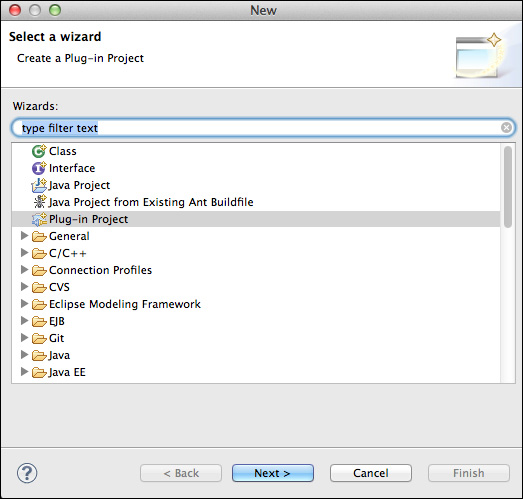The height and width of the screenshot is (499, 523).
Task: Click the Next > button
Action: pos(273,473)
